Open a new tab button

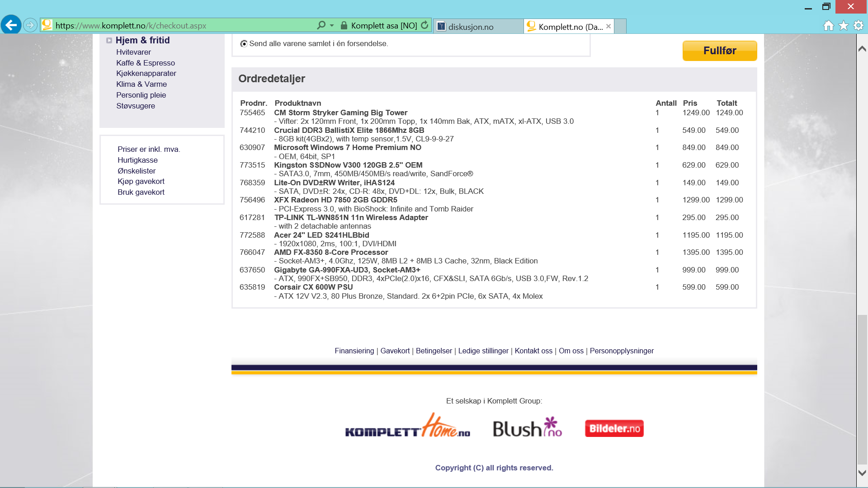tap(621, 26)
